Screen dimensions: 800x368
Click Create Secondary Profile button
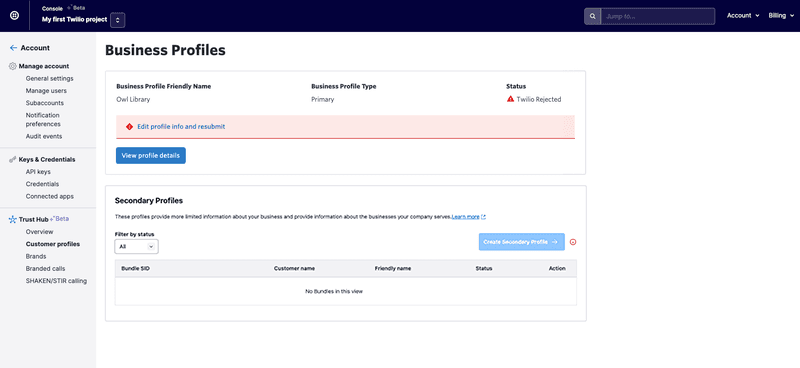(521, 242)
